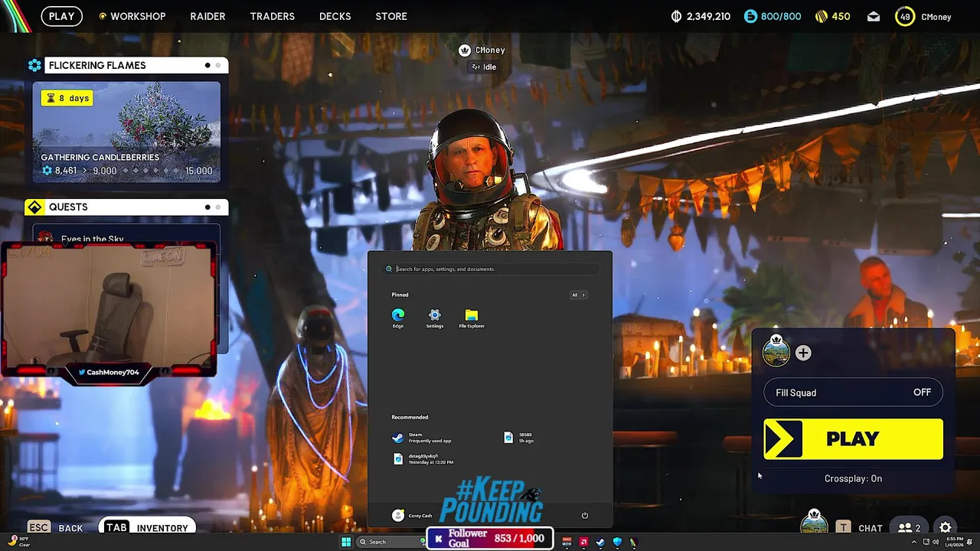Open the Steam taskbar icon
The width and height of the screenshot is (980, 551).
point(600,542)
